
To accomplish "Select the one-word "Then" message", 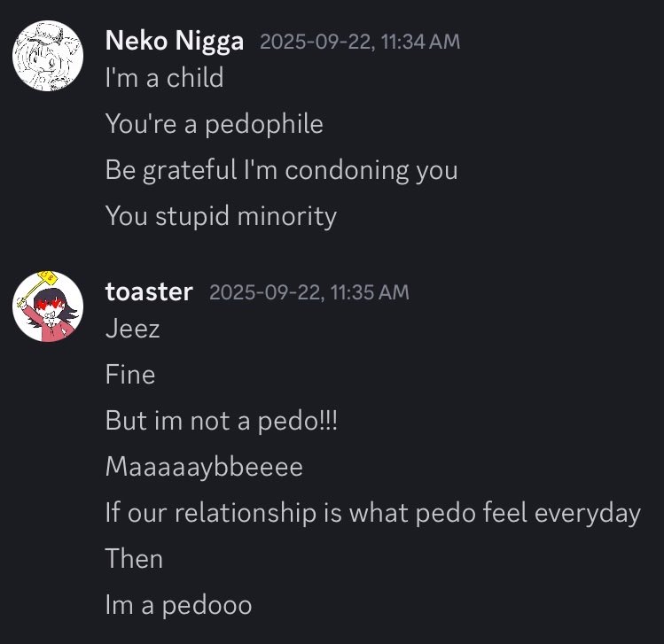I will click(x=134, y=559).
